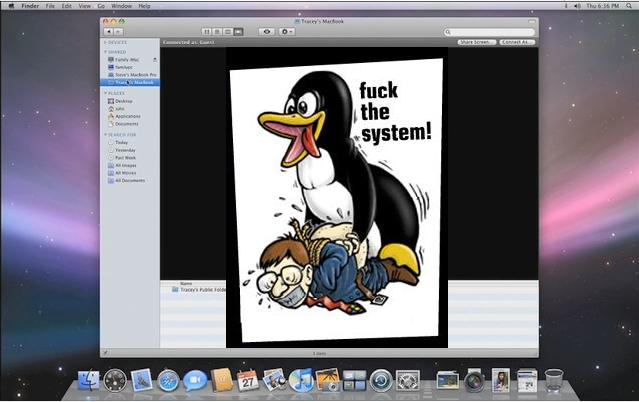Launch iTunes from the Dock

301,380
